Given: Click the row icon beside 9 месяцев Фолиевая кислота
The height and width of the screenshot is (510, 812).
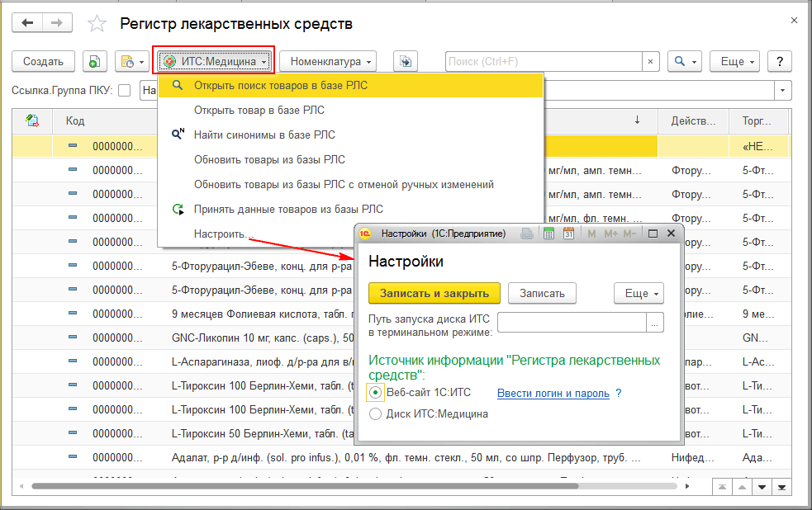Looking at the screenshot, I should coord(73,314).
